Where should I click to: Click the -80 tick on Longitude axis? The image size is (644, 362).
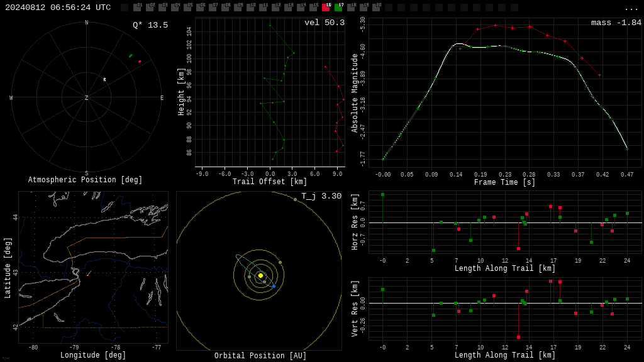(33, 347)
